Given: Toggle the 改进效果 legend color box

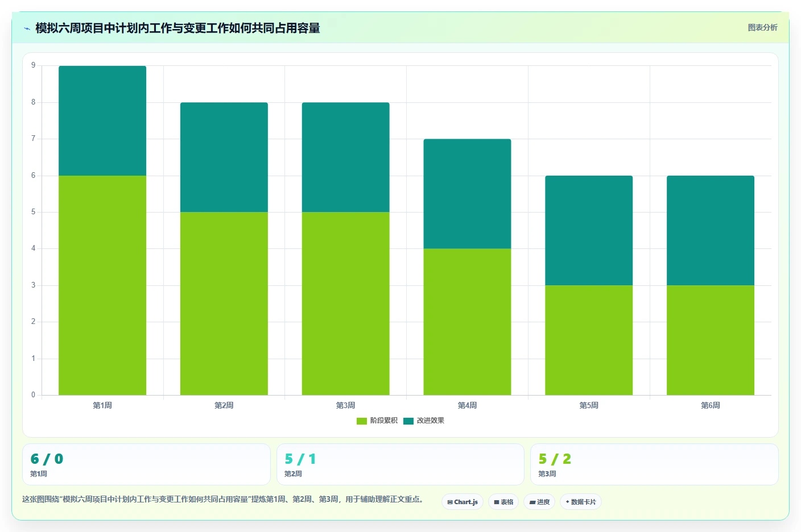Looking at the screenshot, I should [408, 421].
